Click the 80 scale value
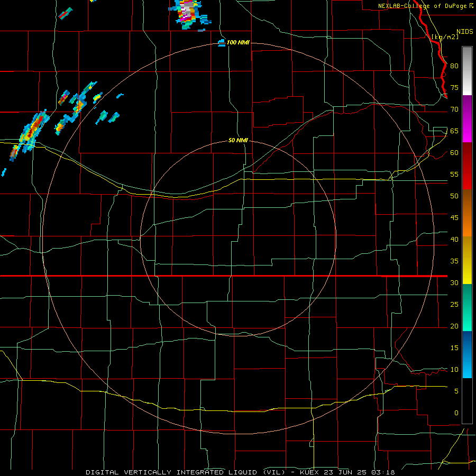Image resolution: width=476 pixels, height=476 pixels. point(454,66)
